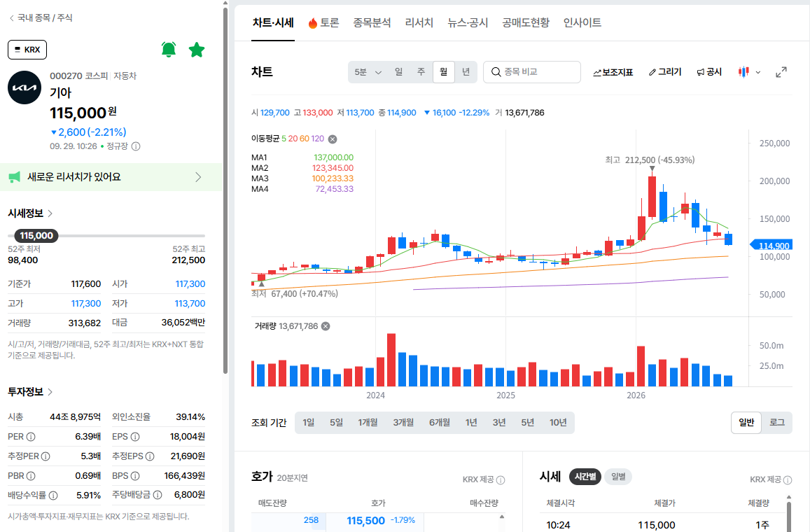The width and height of the screenshot is (810, 532).
Task: Click the info icon beside PER
Action: [31, 437]
